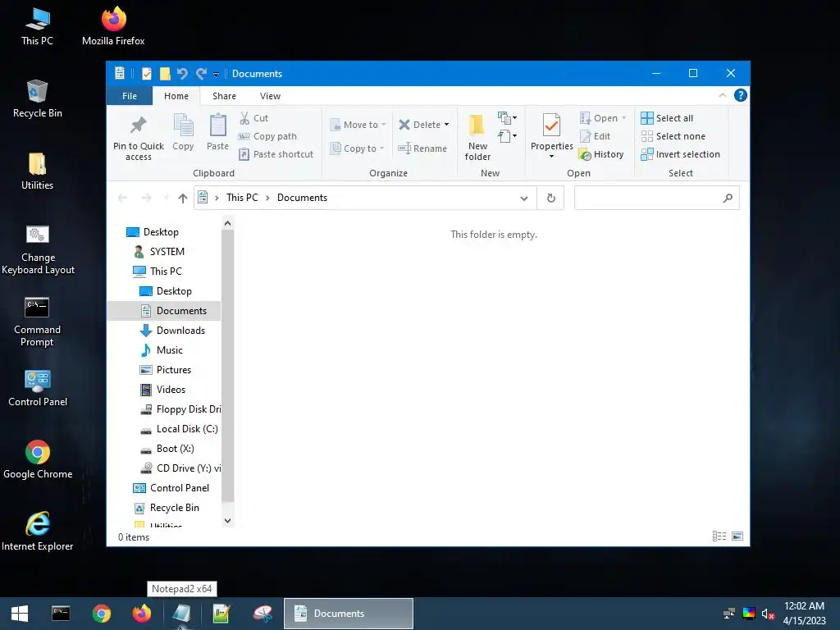
Task: Click the Undo arrow in title bar
Action: tap(182, 73)
